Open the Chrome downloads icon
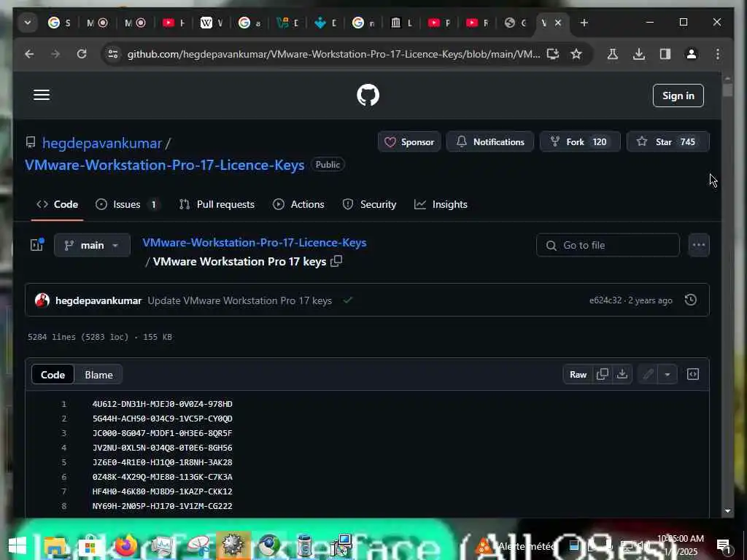The height and width of the screenshot is (560, 747). (639, 54)
